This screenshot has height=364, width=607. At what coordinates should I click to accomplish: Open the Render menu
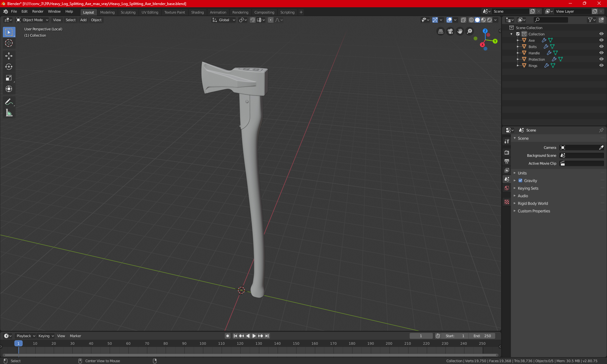(38, 11)
